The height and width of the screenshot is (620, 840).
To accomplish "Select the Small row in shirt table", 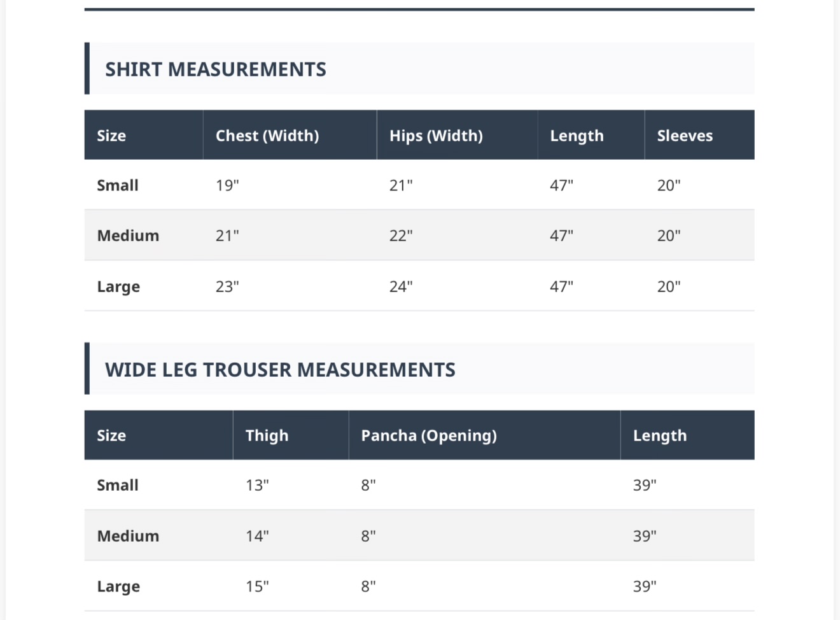I will [419, 185].
